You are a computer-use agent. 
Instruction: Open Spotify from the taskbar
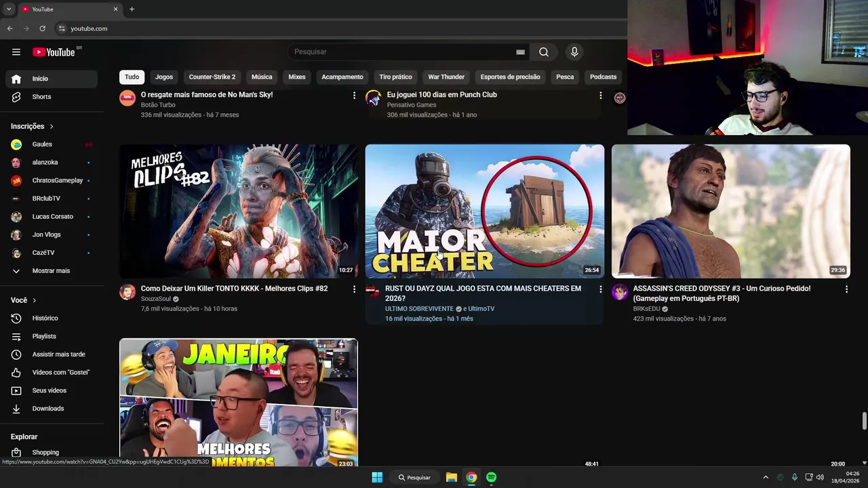(491, 477)
